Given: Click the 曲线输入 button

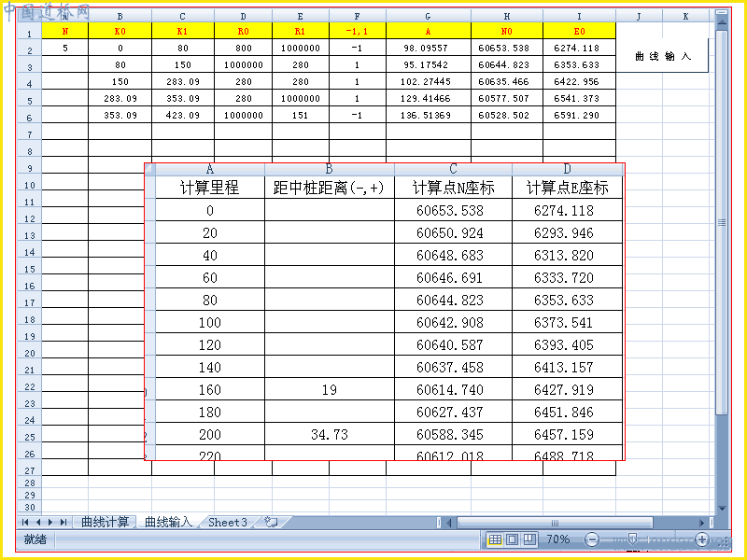Looking at the screenshot, I should coord(662,56).
